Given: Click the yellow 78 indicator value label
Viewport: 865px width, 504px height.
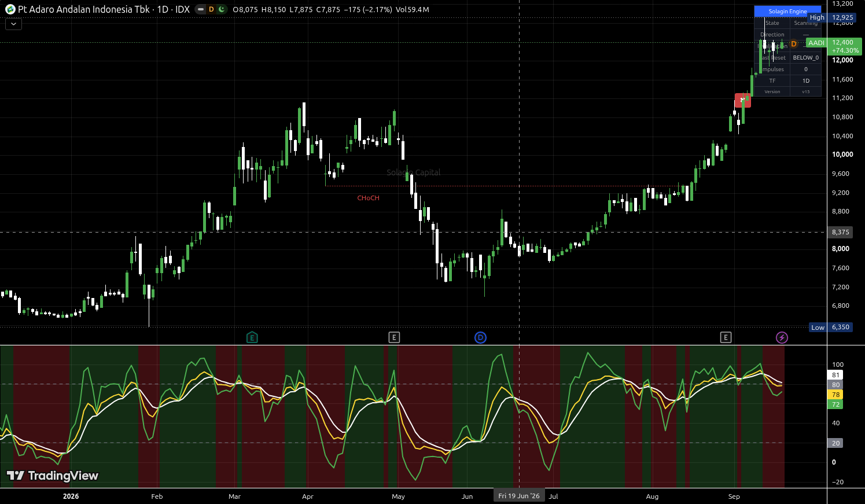Looking at the screenshot, I should 835,395.
